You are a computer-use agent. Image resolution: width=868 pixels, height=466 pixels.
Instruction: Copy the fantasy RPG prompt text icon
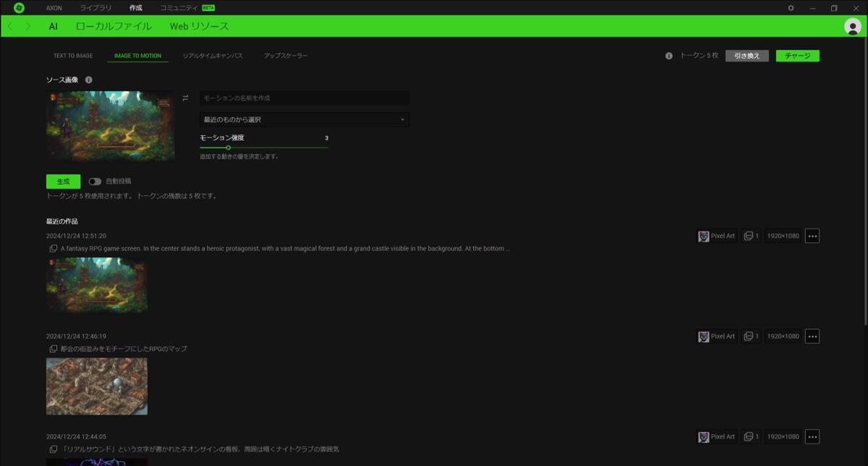pyautogui.click(x=53, y=249)
